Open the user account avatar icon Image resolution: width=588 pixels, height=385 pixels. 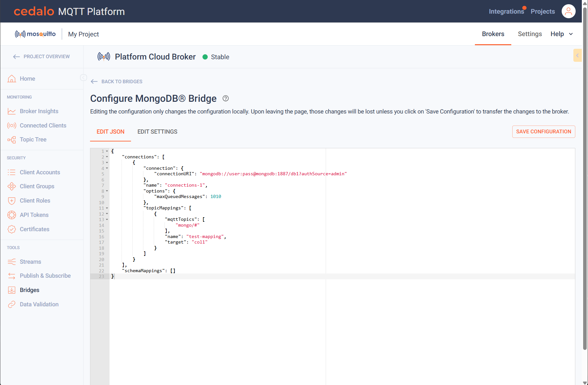click(x=568, y=11)
